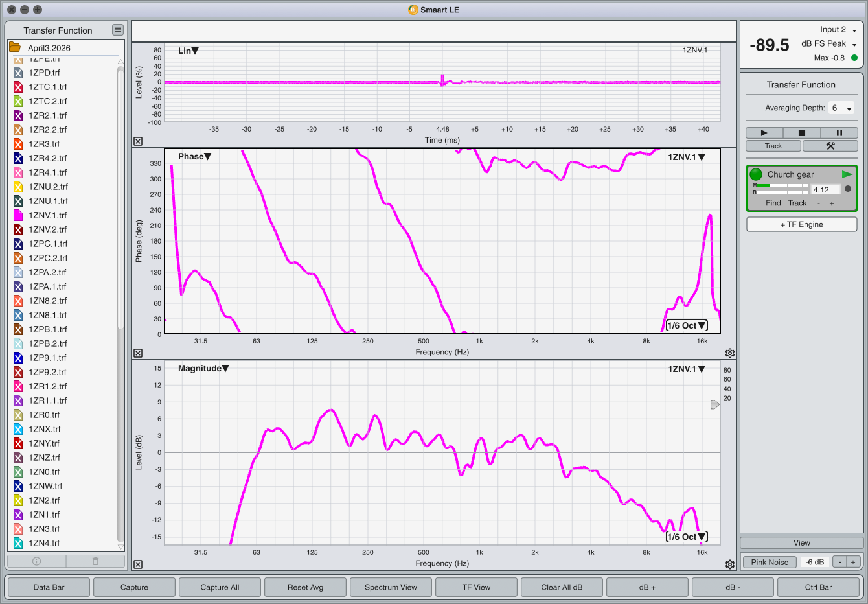
Task: Open the dB FS Peak meter type dropdown
Action: (x=829, y=44)
